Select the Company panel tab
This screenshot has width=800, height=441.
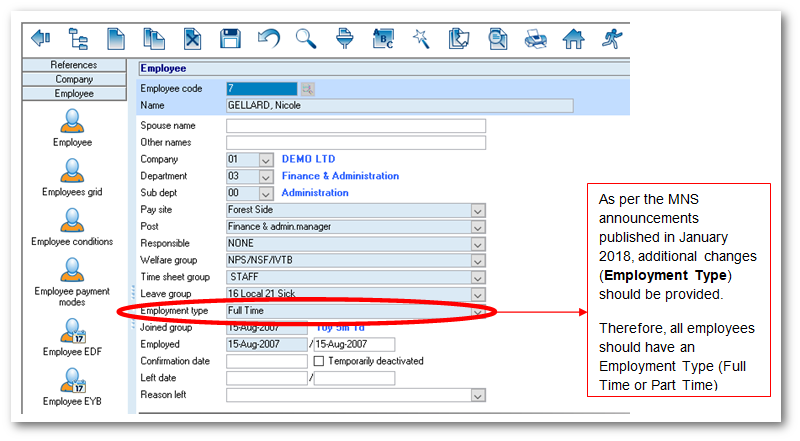[x=74, y=79]
